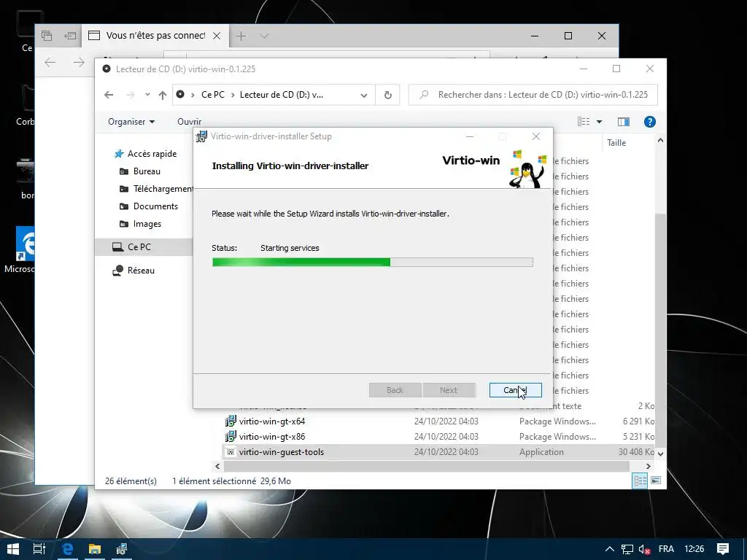The image size is (747, 560).
Task: Show set-aside tabs icon in Edge
Action: pos(47,36)
